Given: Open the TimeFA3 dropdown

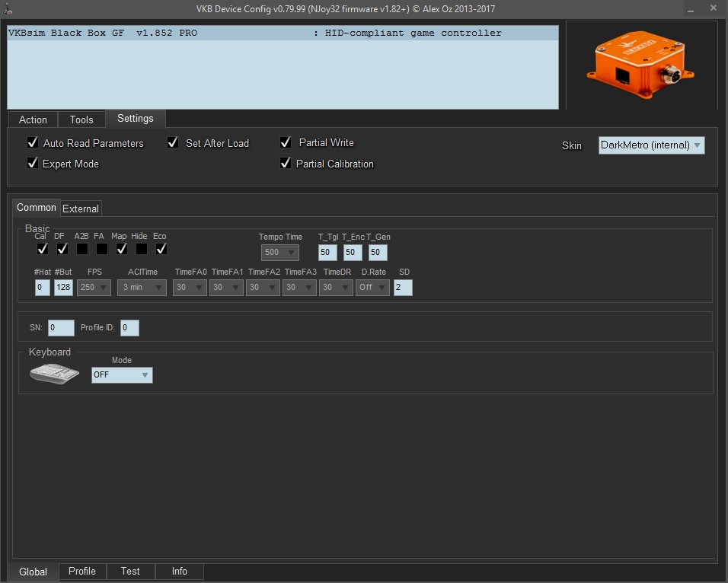Looking at the screenshot, I should (x=299, y=288).
